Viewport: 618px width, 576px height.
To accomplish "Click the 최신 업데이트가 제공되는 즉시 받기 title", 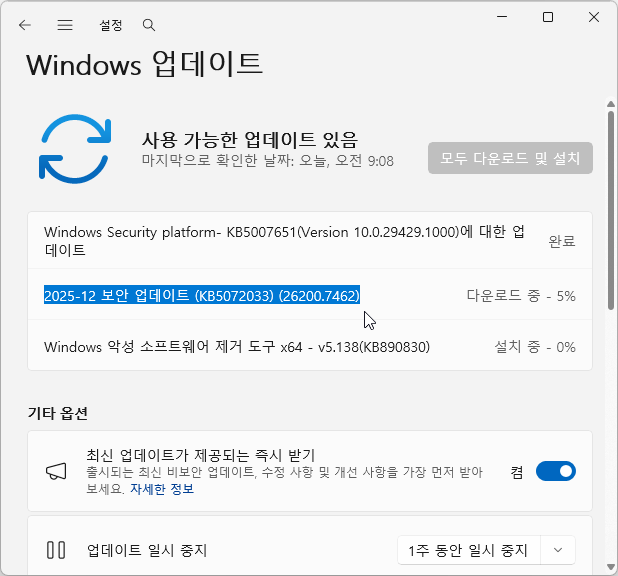I will coord(201,455).
